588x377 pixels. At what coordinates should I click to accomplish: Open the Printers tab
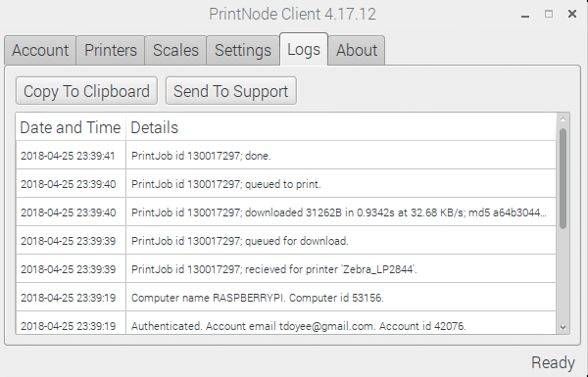(x=111, y=50)
